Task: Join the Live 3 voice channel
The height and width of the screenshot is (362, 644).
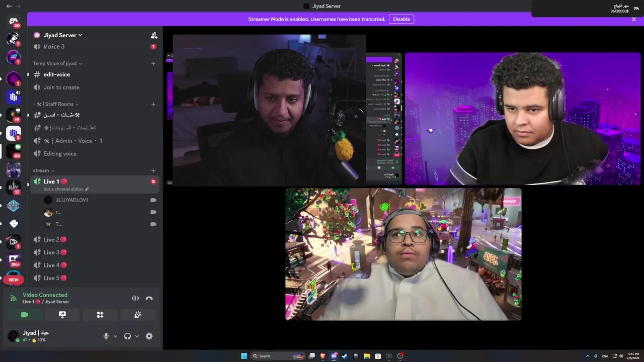Action: 95,252
